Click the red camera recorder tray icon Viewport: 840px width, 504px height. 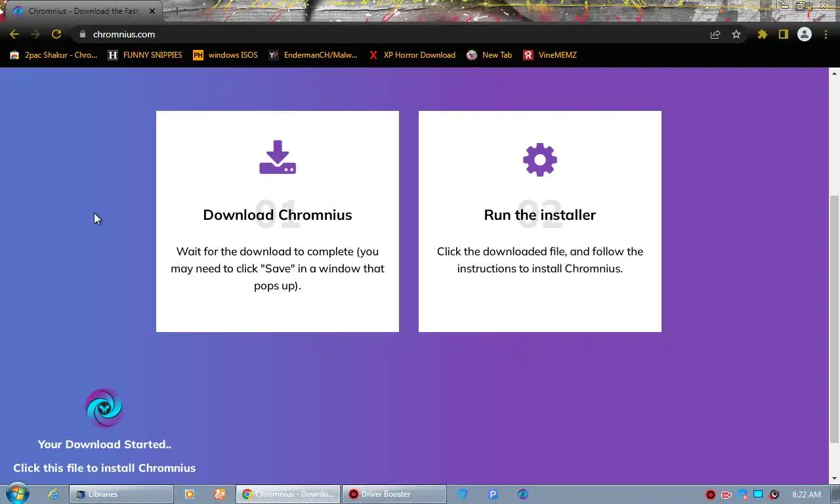tap(726, 495)
